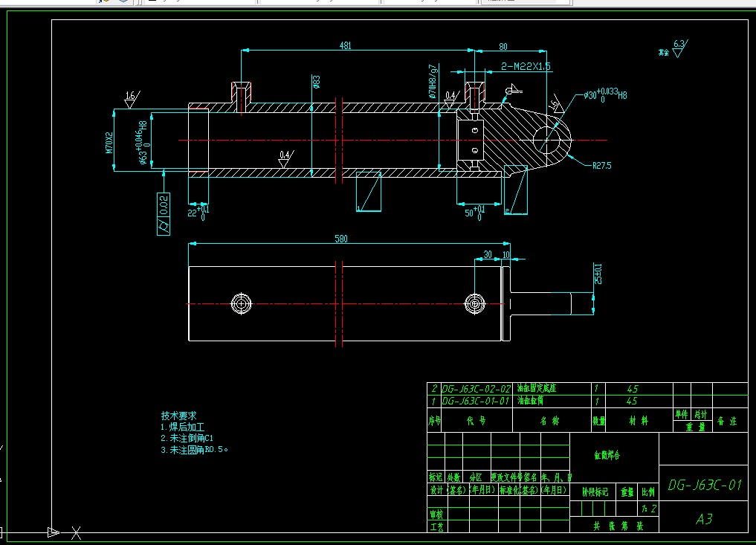Image resolution: width=756 pixels, height=545 pixels.
Task: Click the 总计 header cell
Action: (x=701, y=414)
